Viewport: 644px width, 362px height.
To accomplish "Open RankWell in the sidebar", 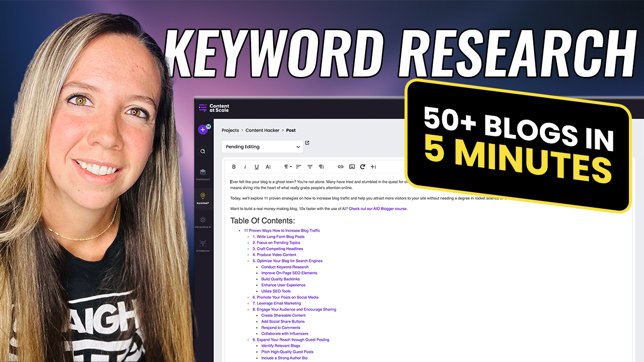I will 203,198.
